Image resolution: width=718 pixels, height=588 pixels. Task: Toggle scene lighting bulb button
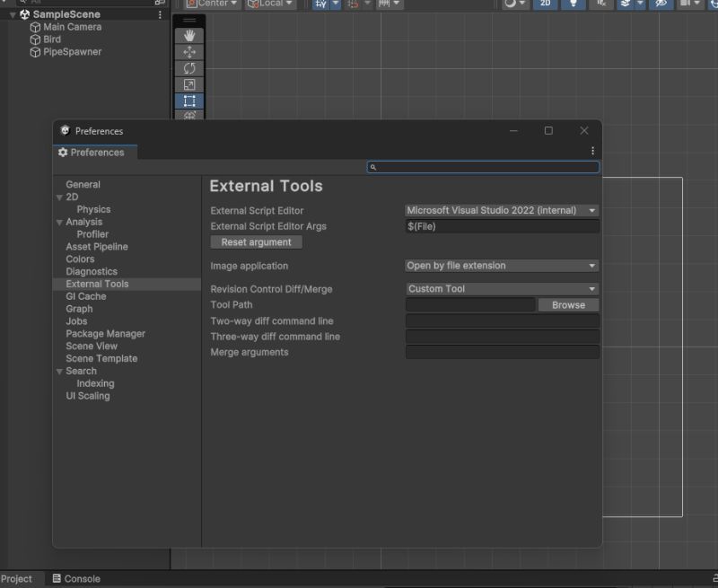point(574,4)
